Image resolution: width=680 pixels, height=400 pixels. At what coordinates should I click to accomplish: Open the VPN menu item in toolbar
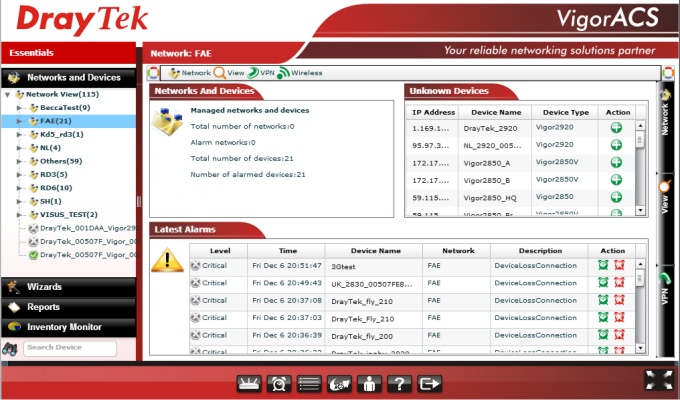click(261, 73)
